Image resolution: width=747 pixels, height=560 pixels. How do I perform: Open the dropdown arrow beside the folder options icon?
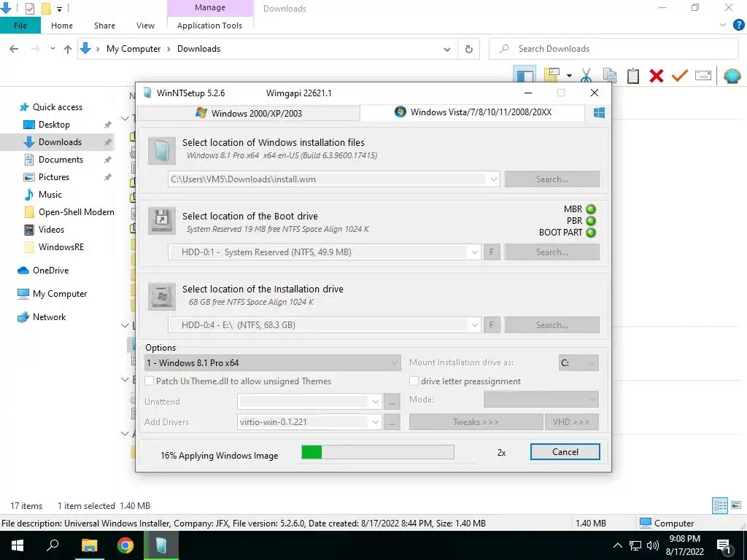point(569,76)
